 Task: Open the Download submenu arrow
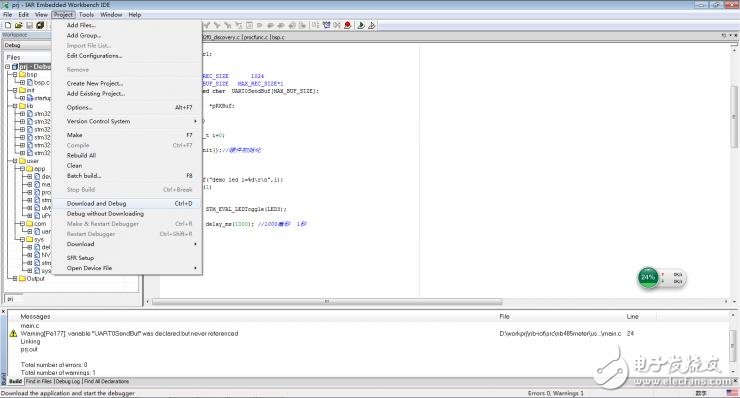(x=195, y=244)
